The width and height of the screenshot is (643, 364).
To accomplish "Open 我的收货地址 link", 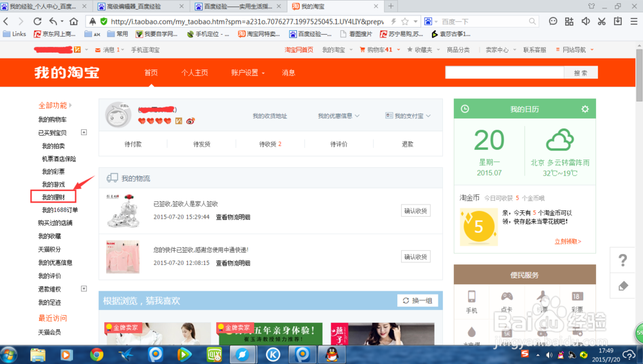I will 269,116.
